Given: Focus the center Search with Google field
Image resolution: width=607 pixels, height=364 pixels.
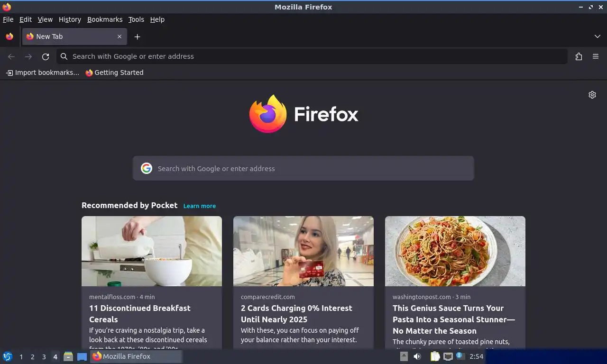Looking at the screenshot, I should pyautogui.click(x=303, y=168).
